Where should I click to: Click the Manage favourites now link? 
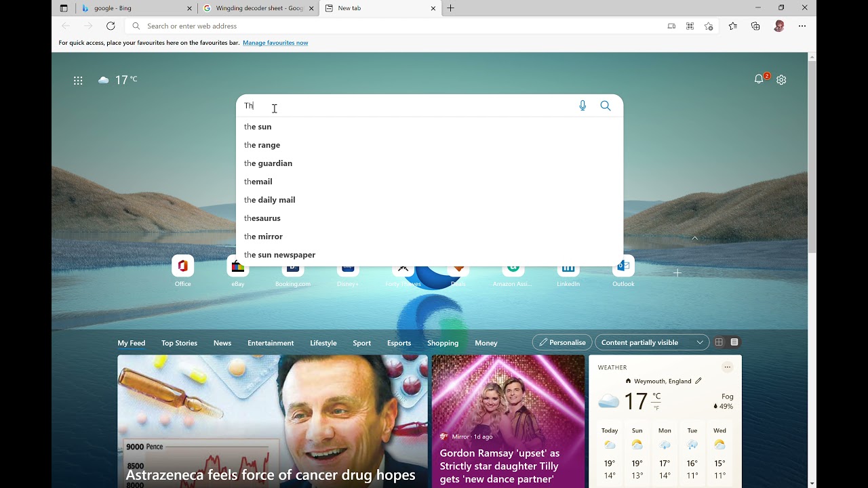point(275,43)
